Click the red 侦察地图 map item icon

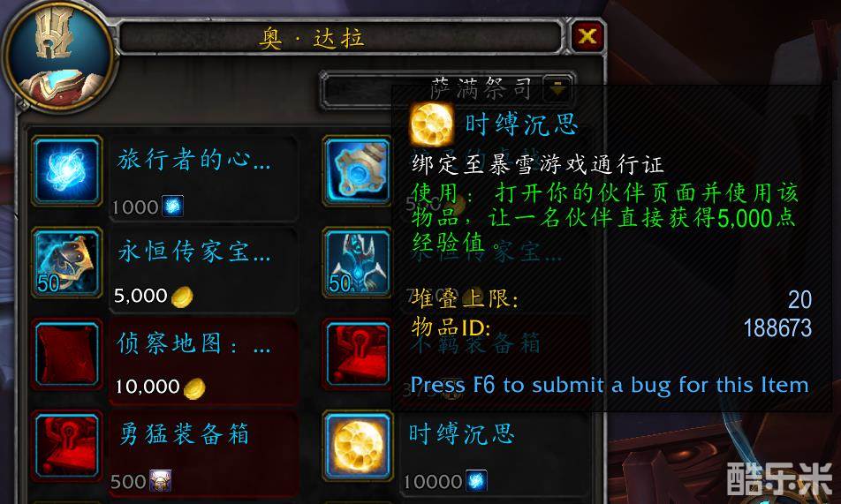(x=67, y=354)
